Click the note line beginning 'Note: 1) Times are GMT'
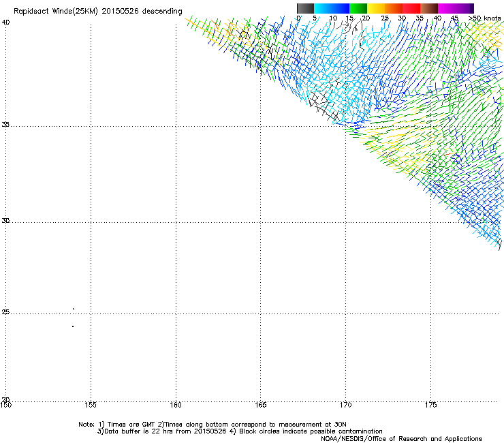504x443 pixels. click(212, 425)
